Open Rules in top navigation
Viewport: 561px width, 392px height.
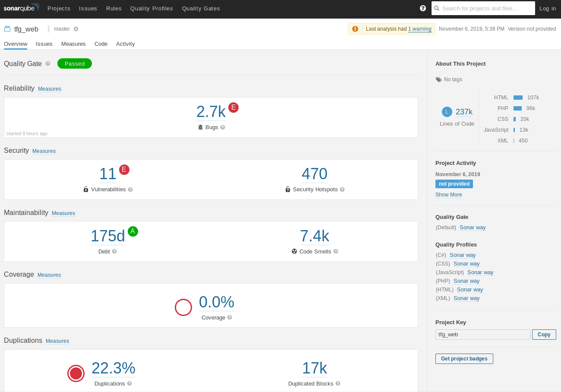click(x=114, y=8)
